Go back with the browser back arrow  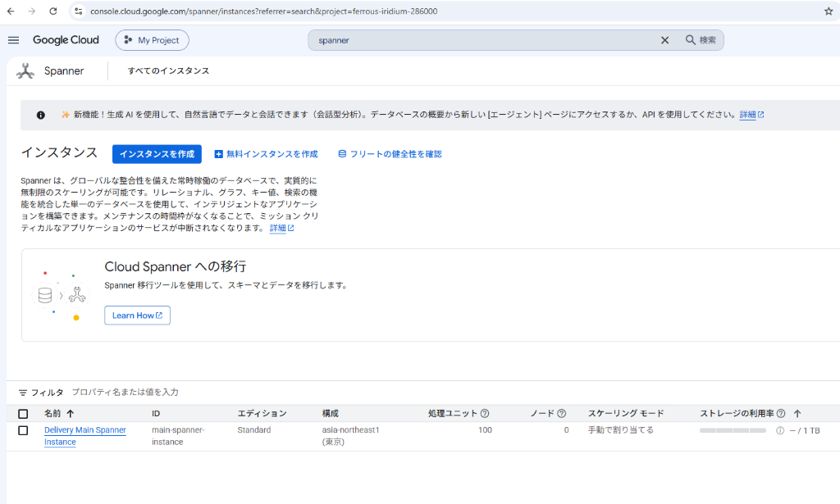pyautogui.click(x=11, y=11)
